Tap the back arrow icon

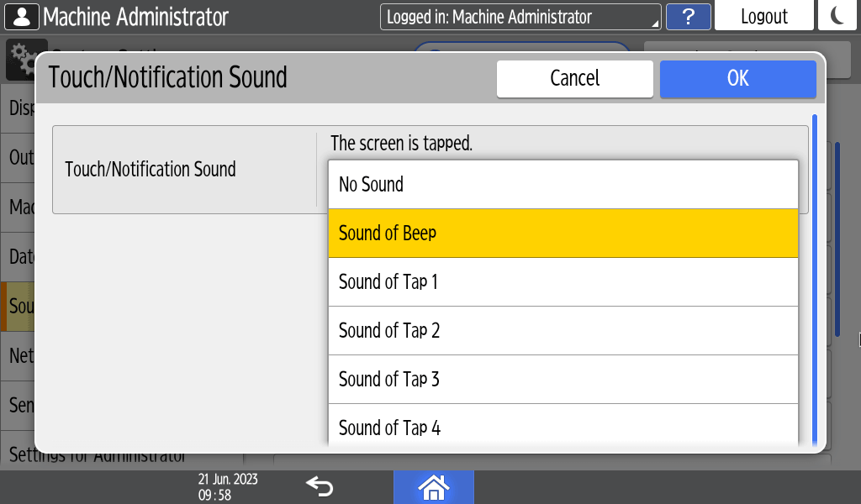click(x=320, y=486)
